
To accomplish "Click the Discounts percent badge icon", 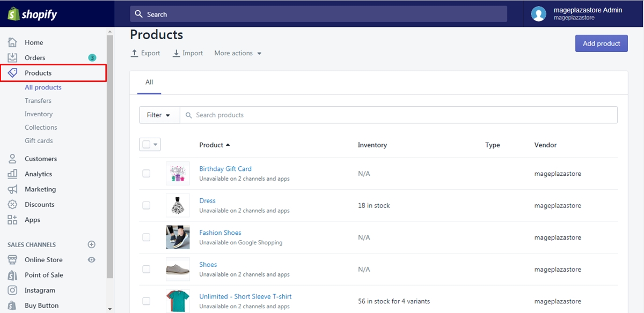I will point(12,204).
